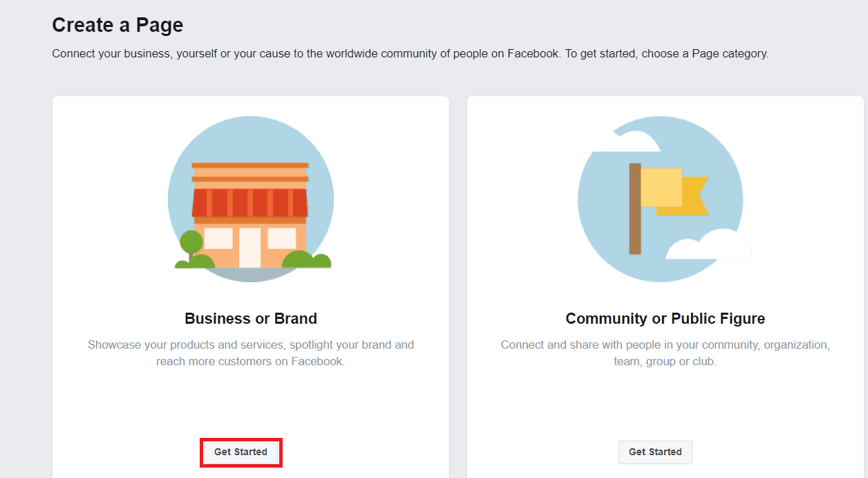This screenshot has width=868, height=478.
Task: Click the "Connect and share with people" description
Action: pyautogui.click(x=666, y=353)
